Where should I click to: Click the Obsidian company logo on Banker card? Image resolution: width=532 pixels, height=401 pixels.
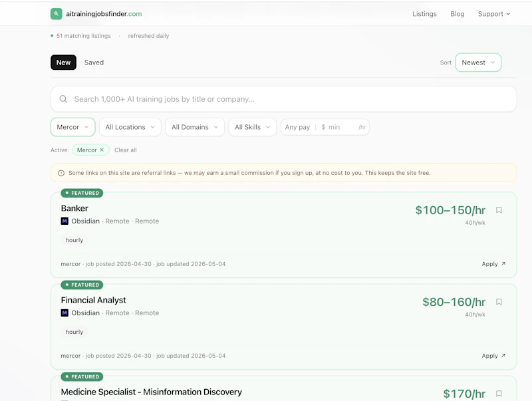65,221
